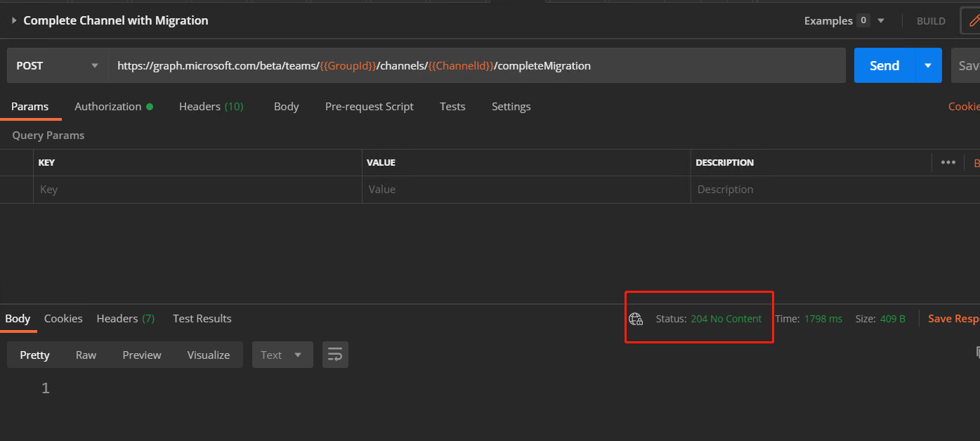This screenshot has width=980, height=441.
Task: Toggle line wrapping in the response editor
Action: click(x=335, y=355)
